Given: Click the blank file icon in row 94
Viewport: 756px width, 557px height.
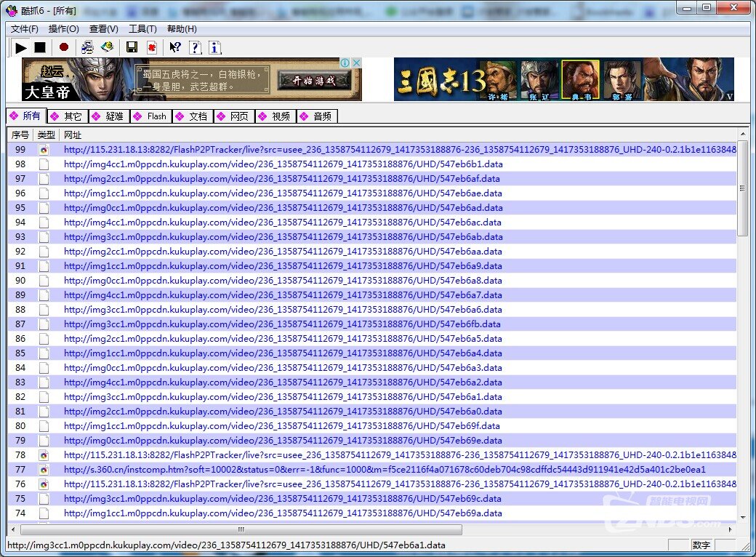Looking at the screenshot, I should coord(44,223).
